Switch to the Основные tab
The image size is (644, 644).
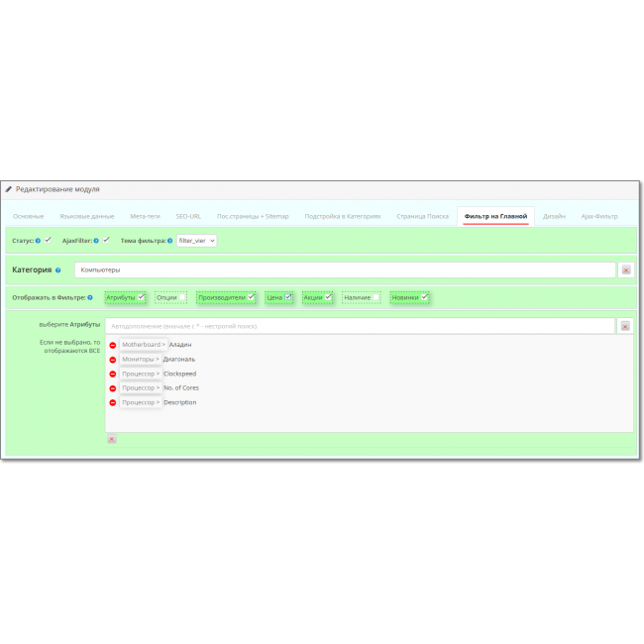28,216
